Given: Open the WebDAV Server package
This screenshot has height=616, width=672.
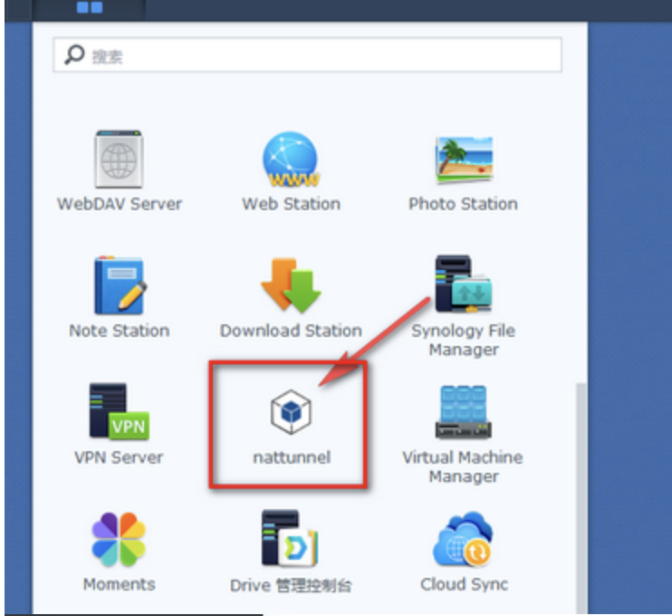Looking at the screenshot, I should click(x=119, y=159).
